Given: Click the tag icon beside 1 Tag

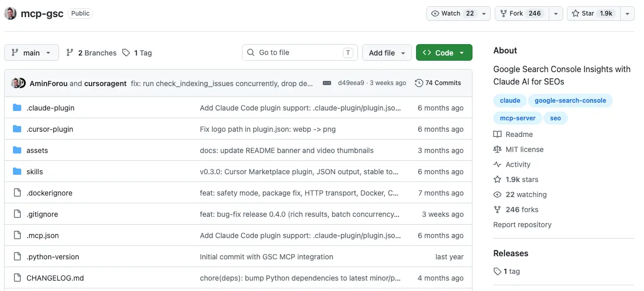Looking at the screenshot, I should (126, 53).
